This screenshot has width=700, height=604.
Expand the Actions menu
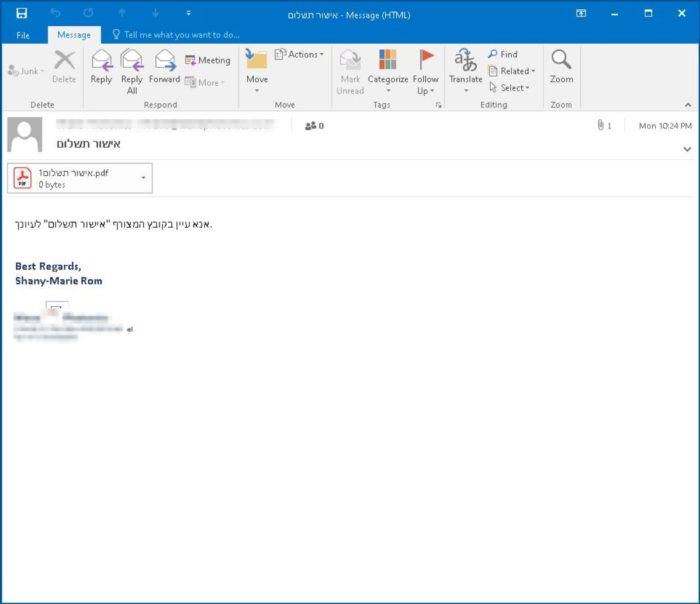point(299,54)
